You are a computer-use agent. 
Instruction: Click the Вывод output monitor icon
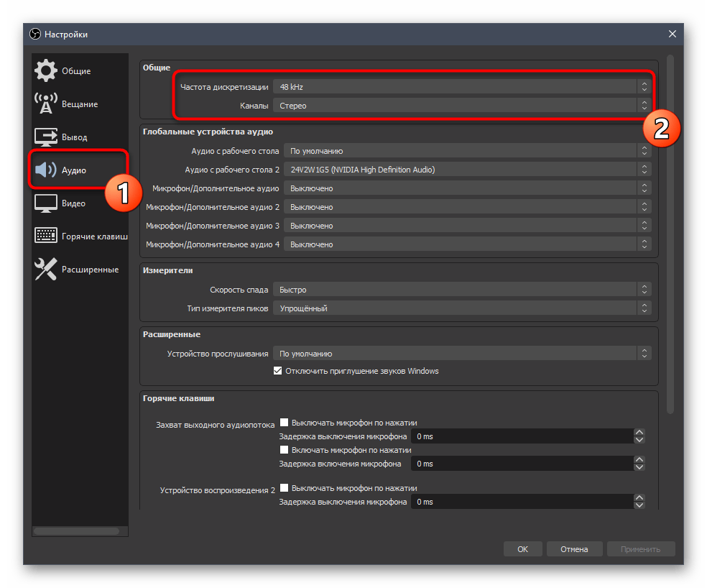coord(46,137)
